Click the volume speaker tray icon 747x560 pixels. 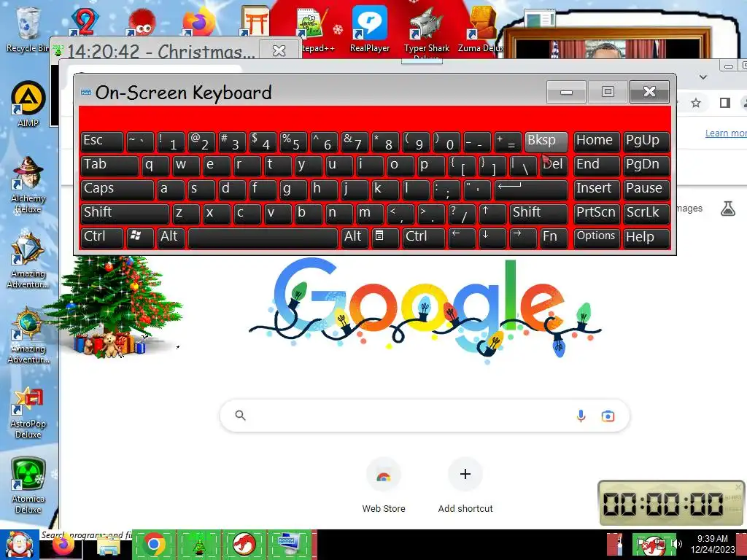678,544
